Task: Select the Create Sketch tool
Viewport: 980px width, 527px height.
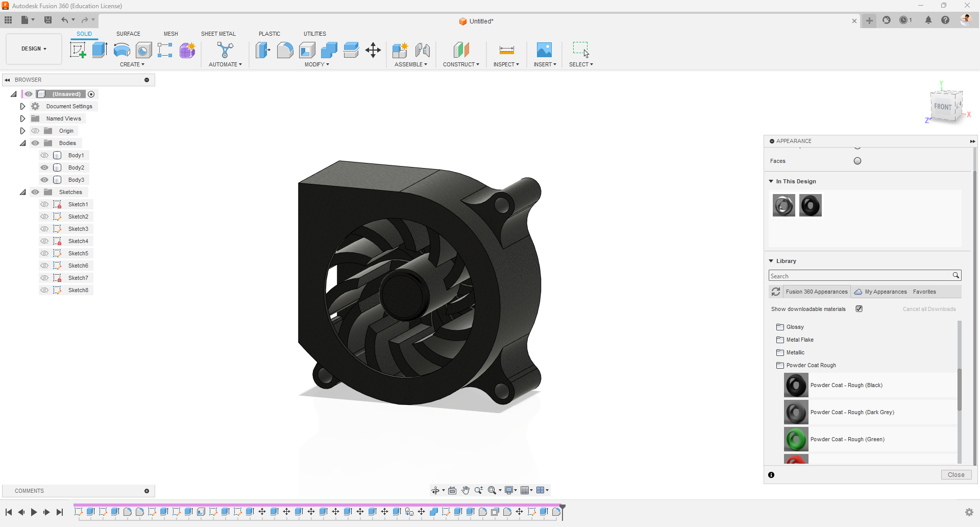Action: pyautogui.click(x=78, y=50)
